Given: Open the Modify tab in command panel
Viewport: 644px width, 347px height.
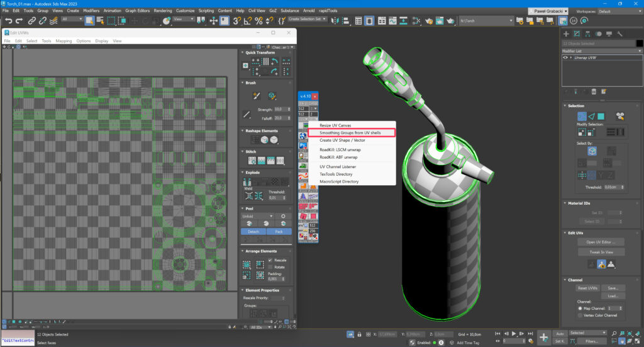Looking at the screenshot, I should tap(577, 34).
